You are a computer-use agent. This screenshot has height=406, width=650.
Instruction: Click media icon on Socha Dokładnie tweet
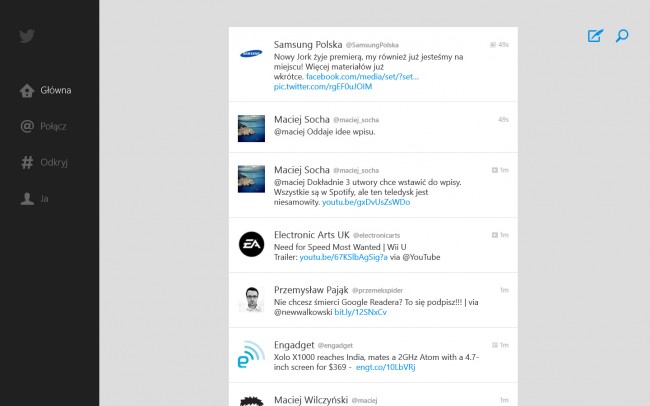tap(495, 170)
